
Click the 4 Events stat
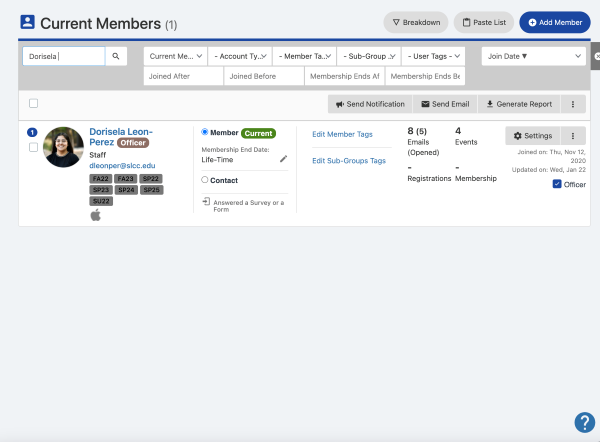click(x=466, y=136)
